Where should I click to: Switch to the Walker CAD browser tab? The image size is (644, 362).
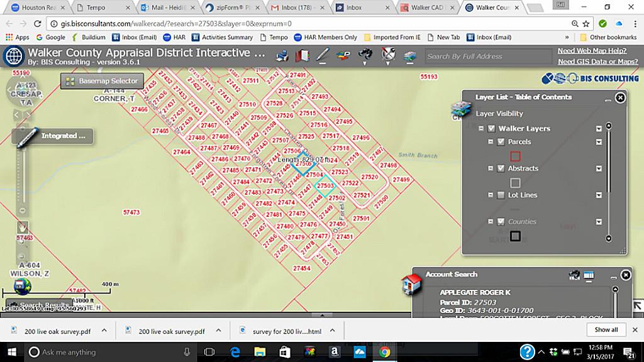pos(428,8)
